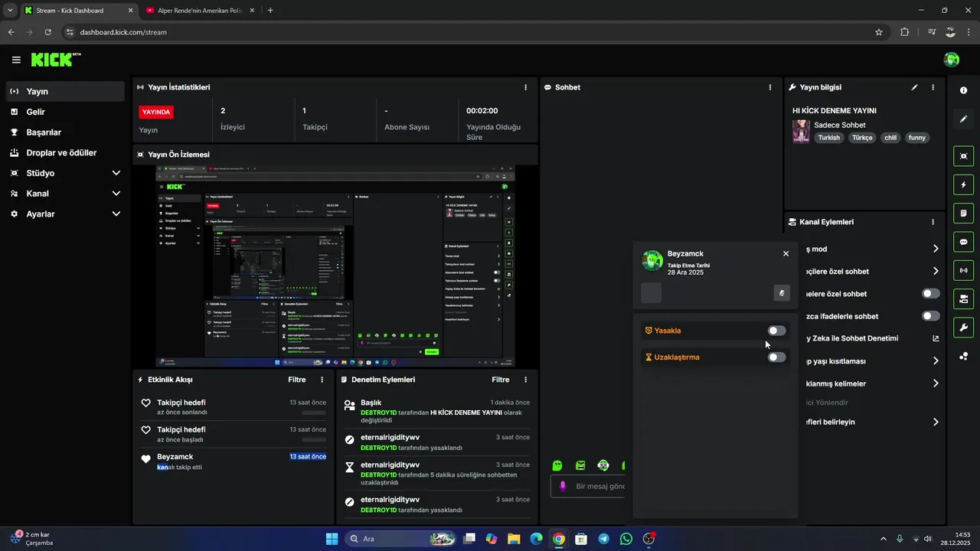Open the 'belirleyin' row chevron
The width and height of the screenshot is (980, 551).
point(936,422)
